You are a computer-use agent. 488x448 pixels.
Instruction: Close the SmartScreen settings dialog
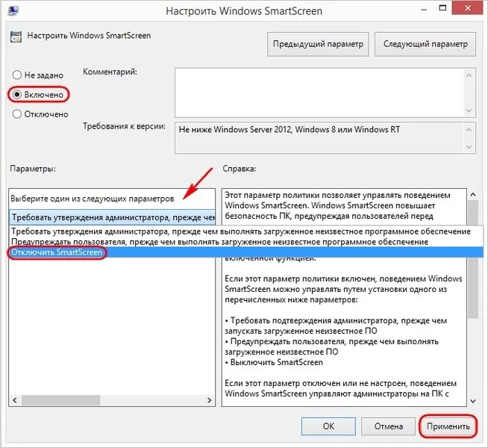(x=468, y=9)
